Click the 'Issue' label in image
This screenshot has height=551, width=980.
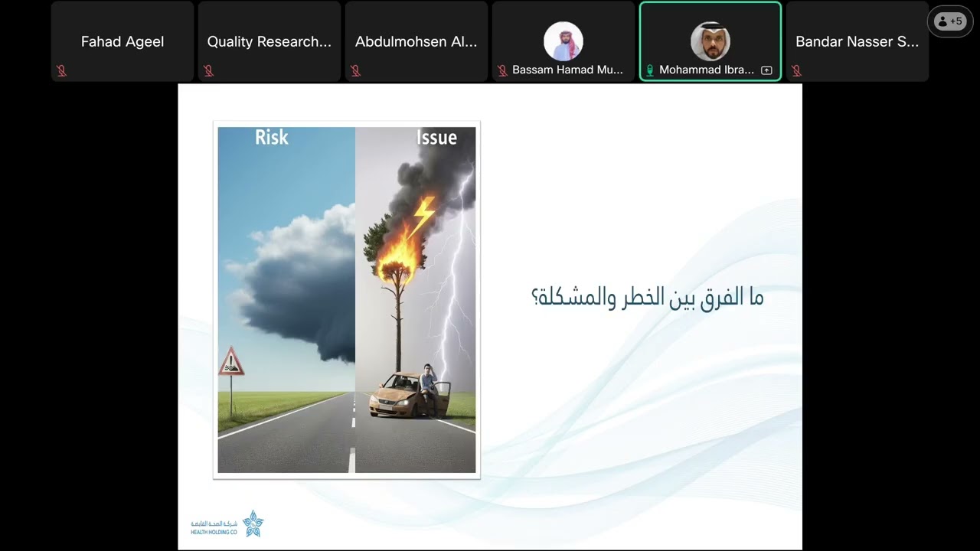point(436,138)
